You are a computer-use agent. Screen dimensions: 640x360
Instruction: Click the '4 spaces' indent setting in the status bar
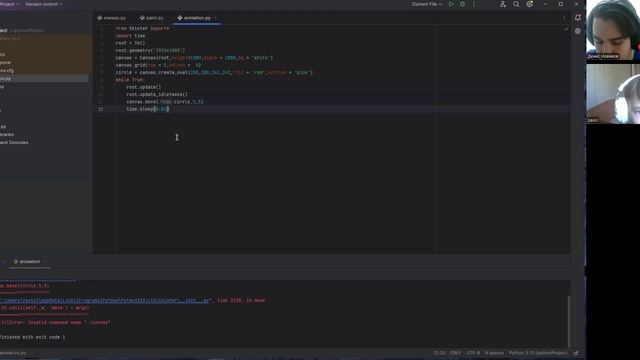click(x=494, y=353)
